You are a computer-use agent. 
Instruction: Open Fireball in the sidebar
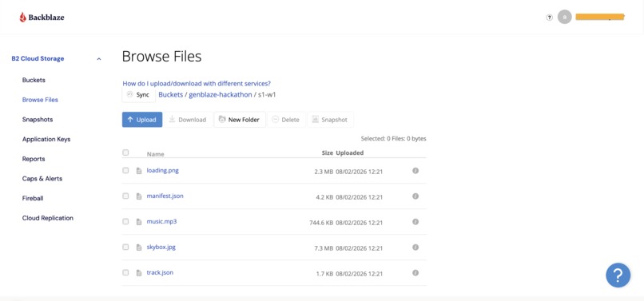point(33,198)
